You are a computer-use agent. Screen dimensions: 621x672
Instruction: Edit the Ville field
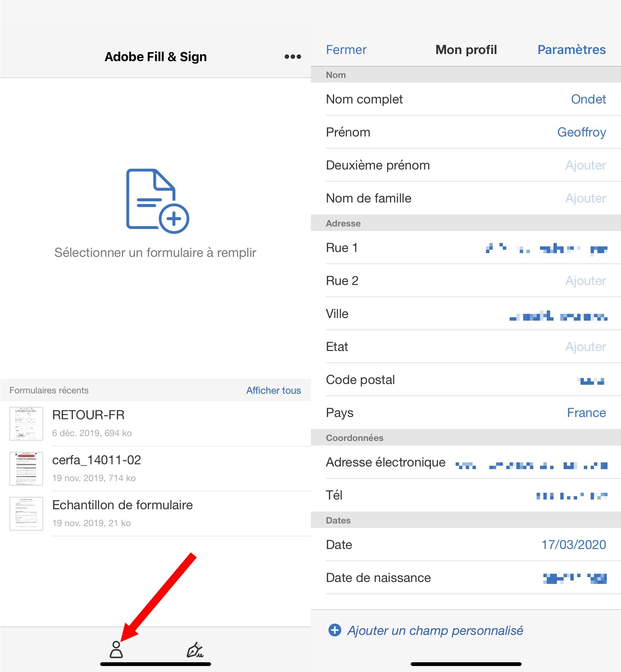pyautogui.click(x=466, y=313)
